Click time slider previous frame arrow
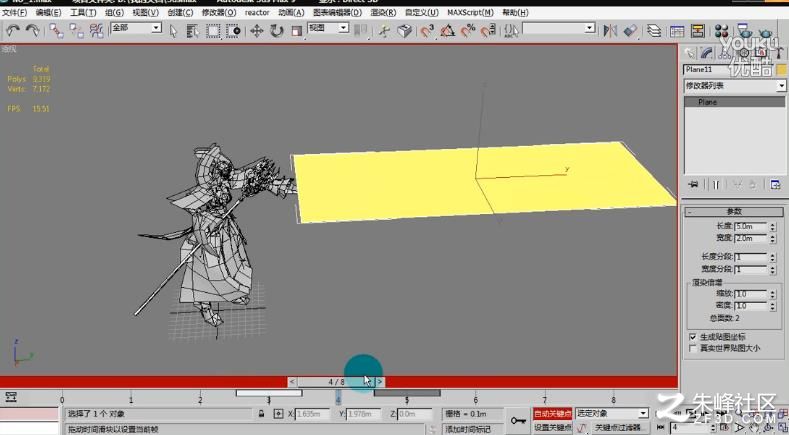 point(292,382)
